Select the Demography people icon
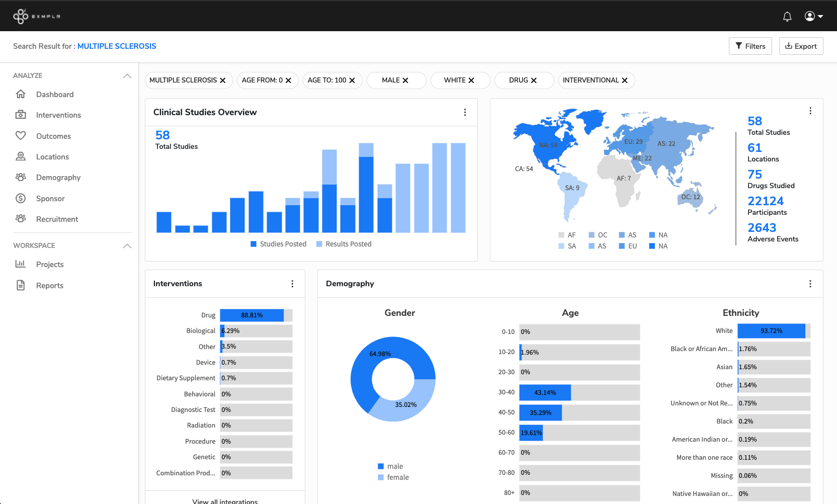837x504 pixels. pos(21,177)
